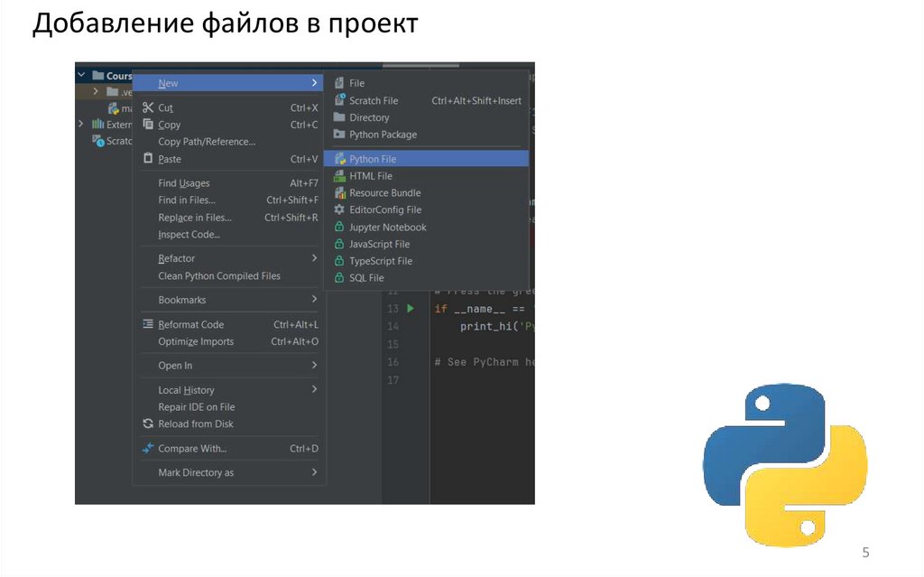This screenshot has width=924, height=577.
Task: Click the JavaScript File lock icon
Action: point(339,244)
